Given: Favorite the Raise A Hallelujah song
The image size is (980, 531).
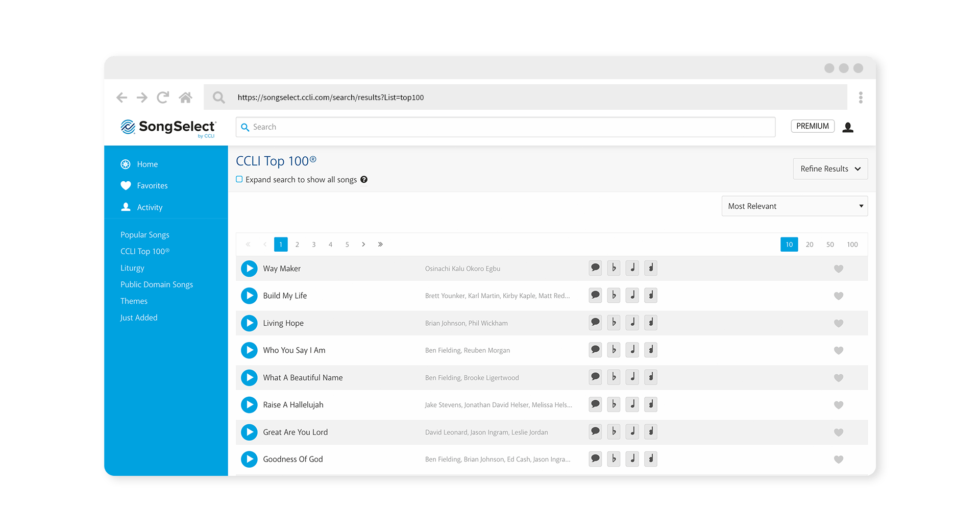Looking at the screenshot, I should point(838,405).
